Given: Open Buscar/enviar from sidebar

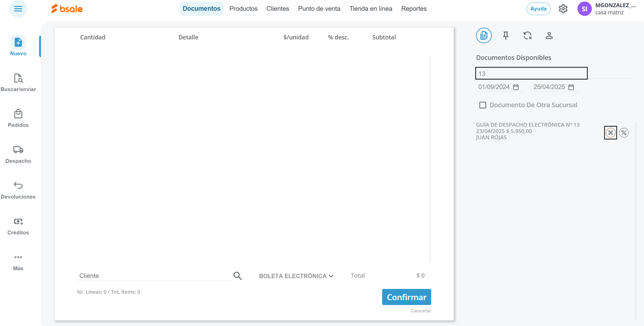Looking at the screenshot, I should (x=18, y=78).
